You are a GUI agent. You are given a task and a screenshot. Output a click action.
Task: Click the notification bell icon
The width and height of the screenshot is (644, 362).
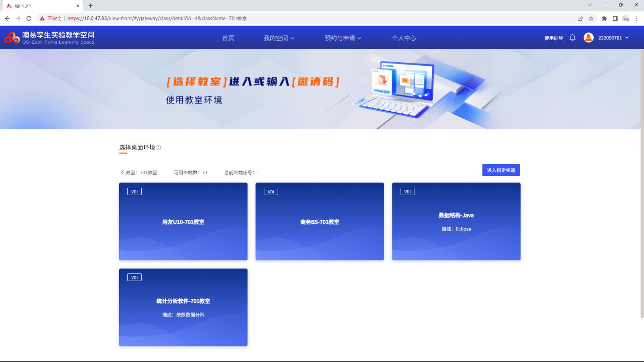[573, 38]
